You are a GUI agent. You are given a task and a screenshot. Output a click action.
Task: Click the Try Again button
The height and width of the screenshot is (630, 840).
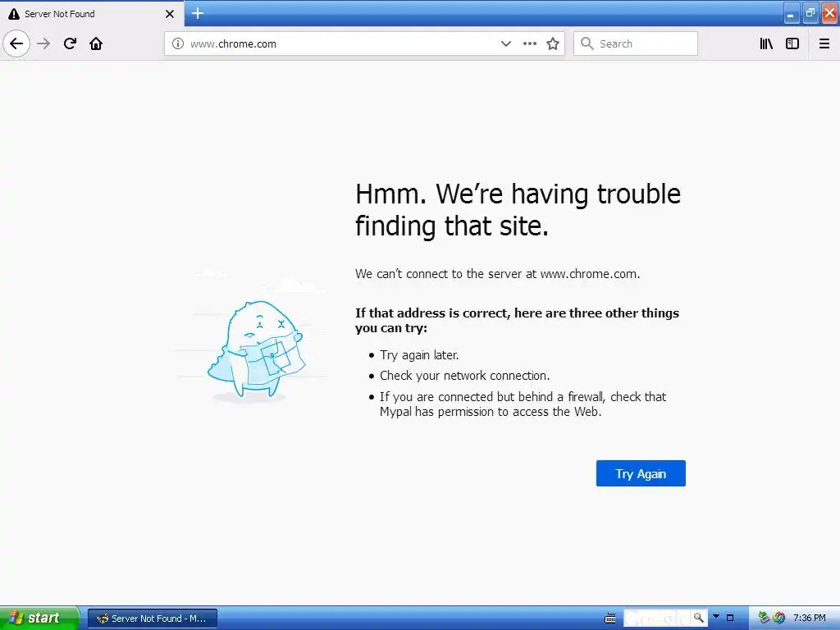[x=641, y=473]
